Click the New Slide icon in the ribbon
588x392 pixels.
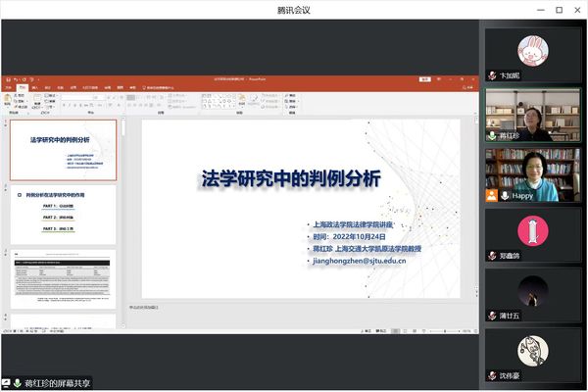[37, 100]
